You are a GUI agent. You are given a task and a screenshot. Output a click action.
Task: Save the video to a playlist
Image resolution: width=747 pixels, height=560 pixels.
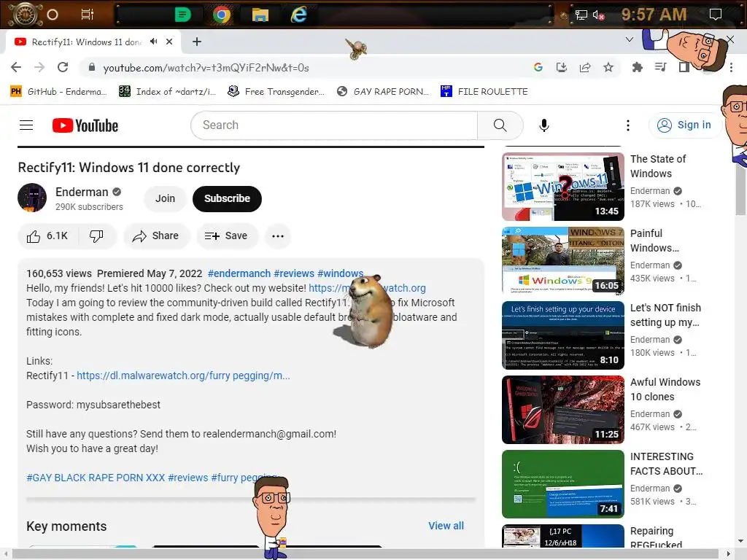227,236
